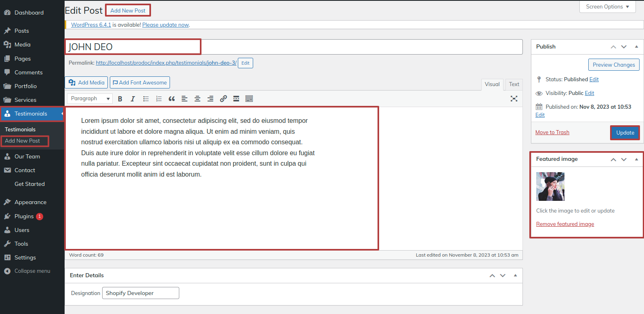Toggle the Featured image panel collapse arrow
This screenshot has height=314, width=644.
636,159
